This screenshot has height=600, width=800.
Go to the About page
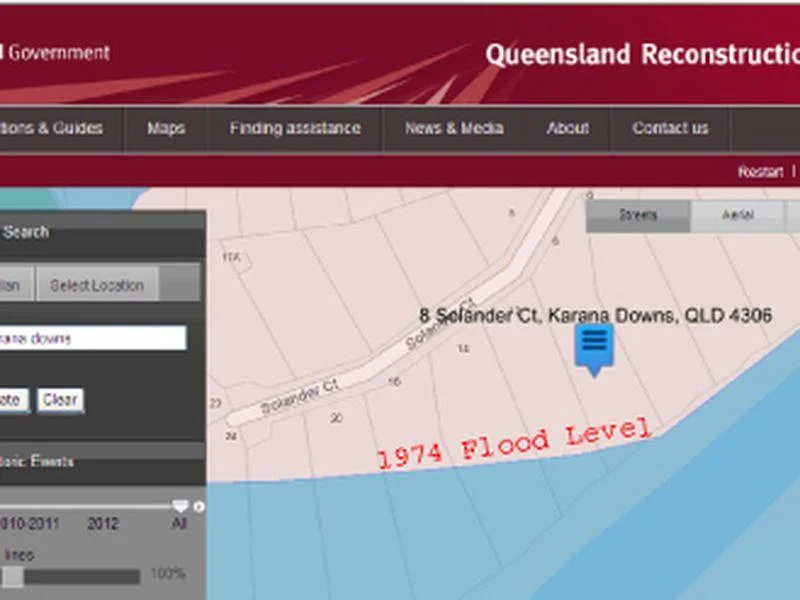click(x=567, y=128)
